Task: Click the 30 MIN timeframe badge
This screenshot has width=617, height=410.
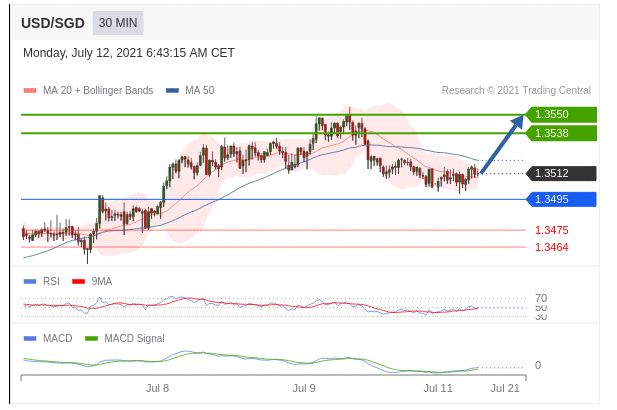Action: click(118, 23)
